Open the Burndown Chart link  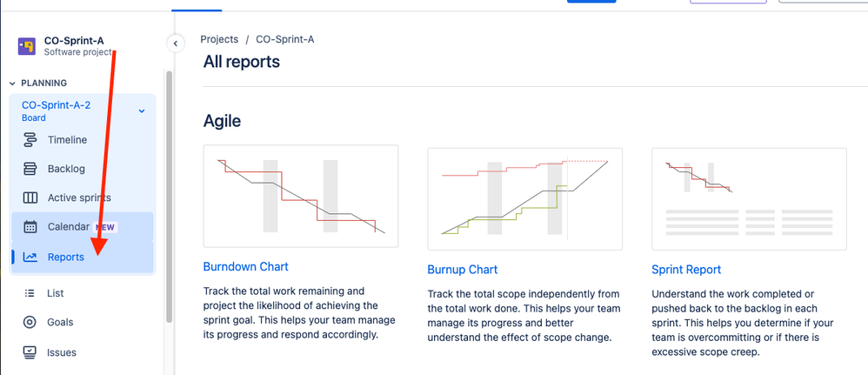246,266
